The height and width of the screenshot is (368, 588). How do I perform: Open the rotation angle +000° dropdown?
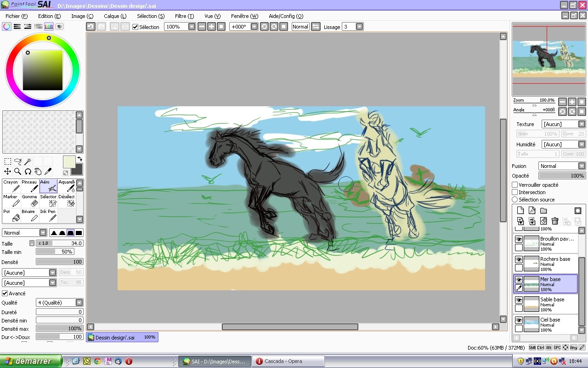click(254, 27)
